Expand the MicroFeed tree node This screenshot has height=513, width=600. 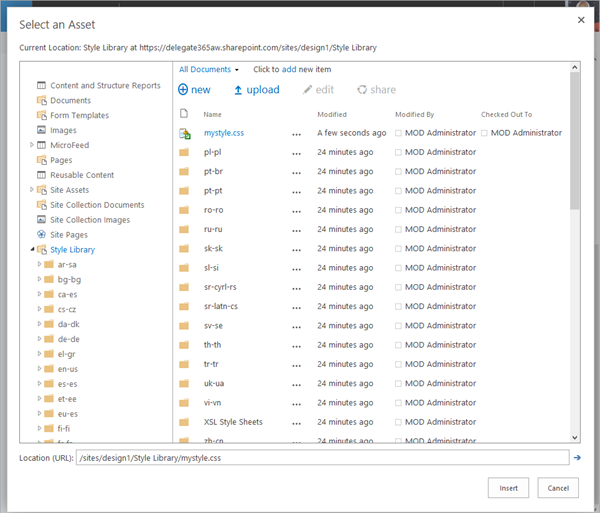[x=31, y=145]
